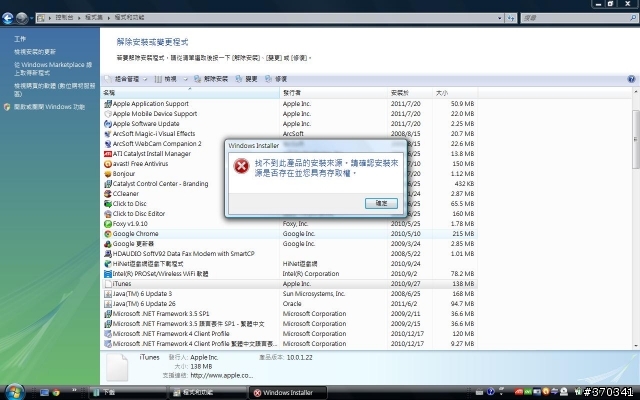Select the Bonjour program icon
The height and width of the screenshot is (400, 640).
click(x=108, y=174)
